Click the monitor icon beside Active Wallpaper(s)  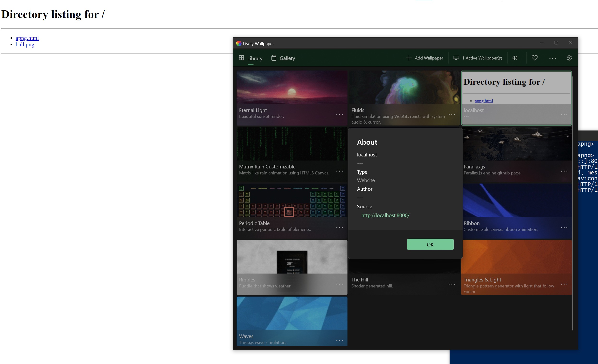456,58
